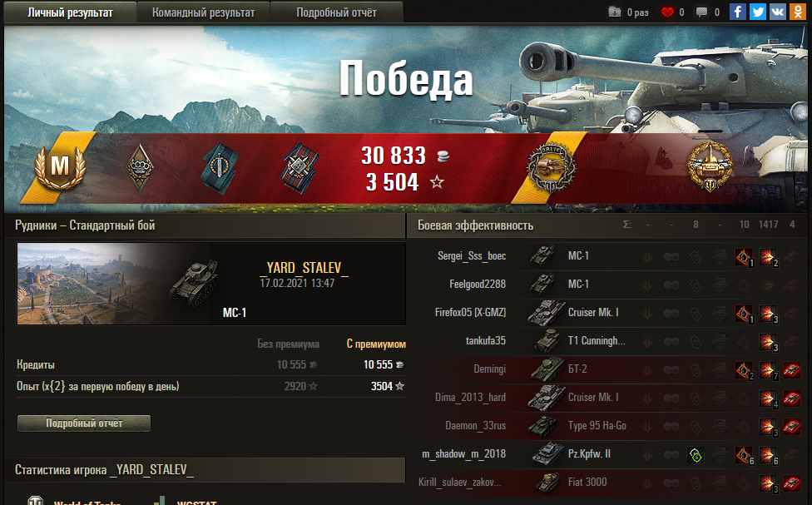Share replay on VK icon
Image resolution: width=812 pixels, height=505 pixels.
778,12
